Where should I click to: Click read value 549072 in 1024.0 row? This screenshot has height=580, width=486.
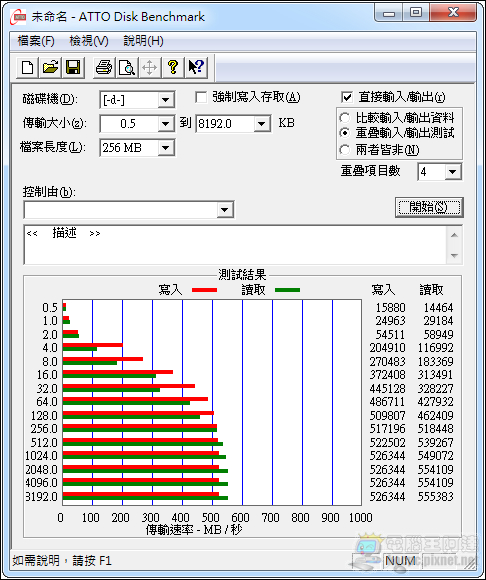(435, 456)
